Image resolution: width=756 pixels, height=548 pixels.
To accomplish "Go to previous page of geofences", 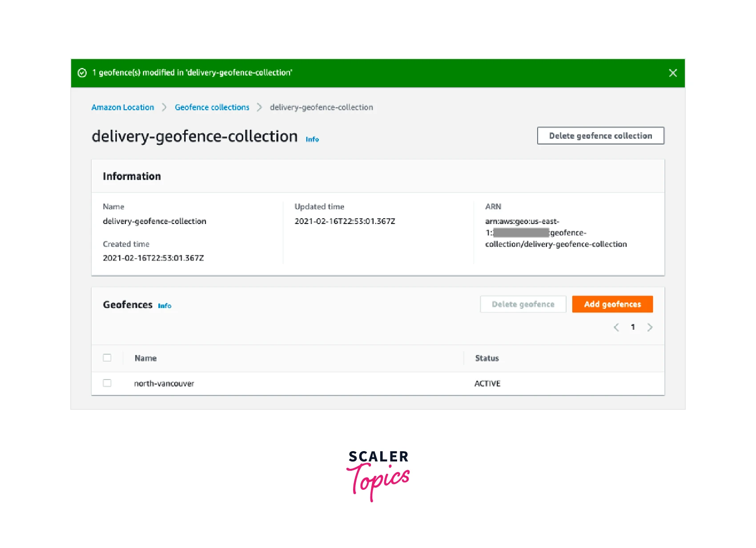I will pyautogui.click(x=616, y=328).
